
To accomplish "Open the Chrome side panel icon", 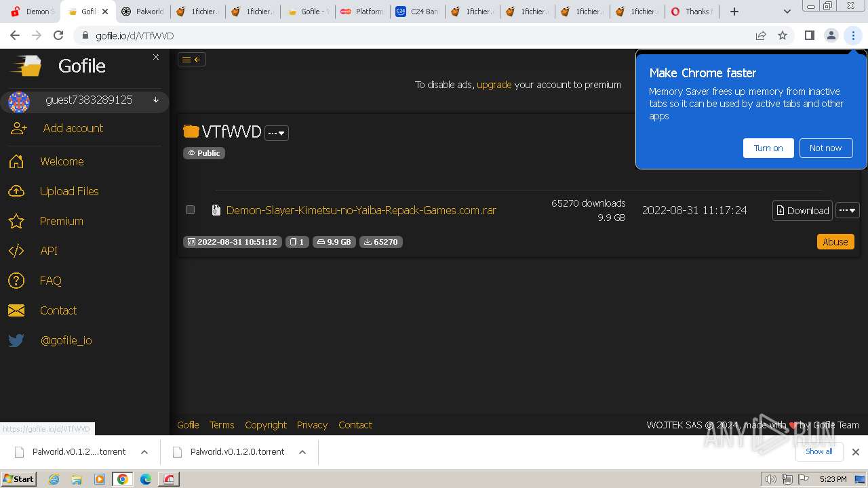I will pyautogui.click(x=809, y=35).
